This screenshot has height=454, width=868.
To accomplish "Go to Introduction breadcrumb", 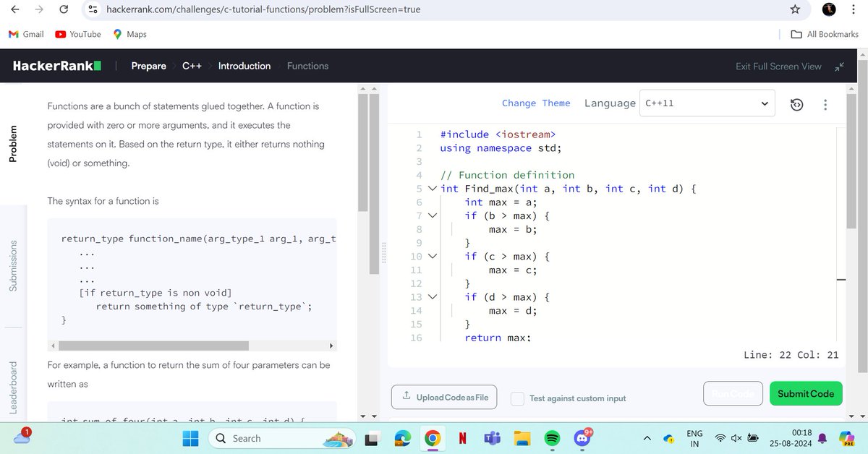I will pos(244,66).
